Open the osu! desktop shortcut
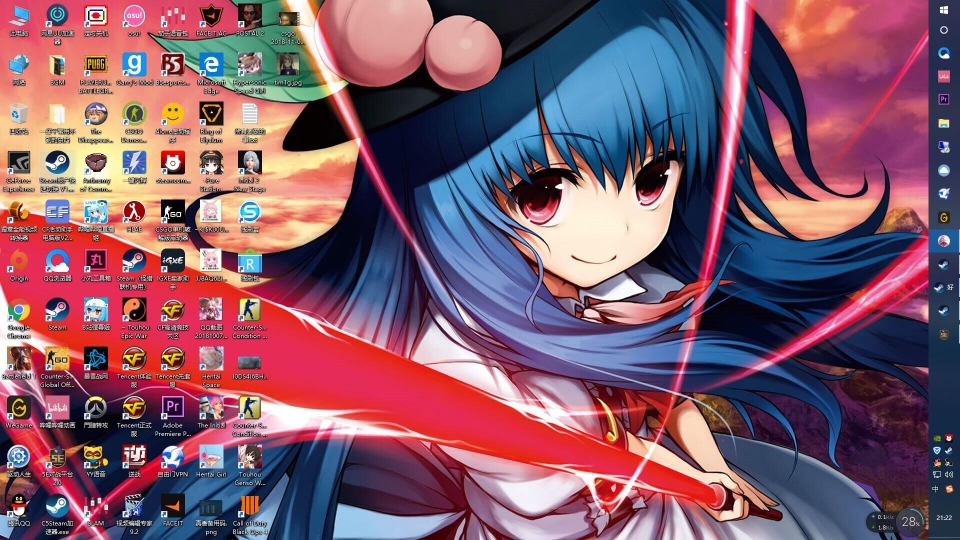This screenshot has height=540, width=960. coord(134,20)
